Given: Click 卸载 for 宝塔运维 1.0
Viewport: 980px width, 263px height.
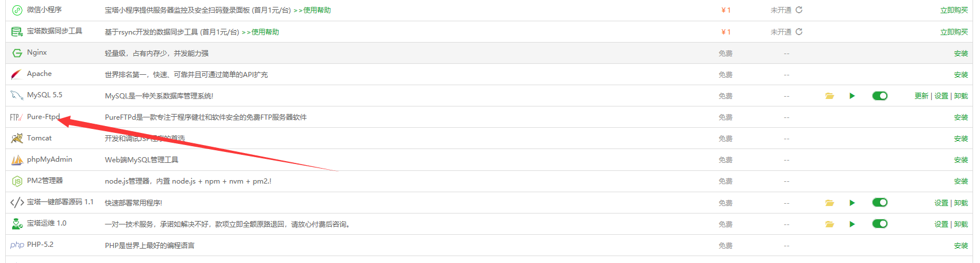Looking at the screenshot, I should tap(961, 224).
